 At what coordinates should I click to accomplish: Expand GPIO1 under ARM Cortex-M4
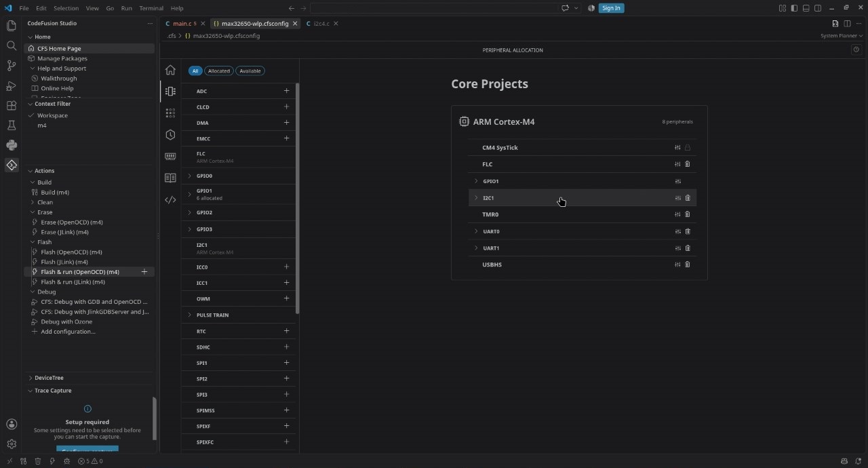point(476,181)
